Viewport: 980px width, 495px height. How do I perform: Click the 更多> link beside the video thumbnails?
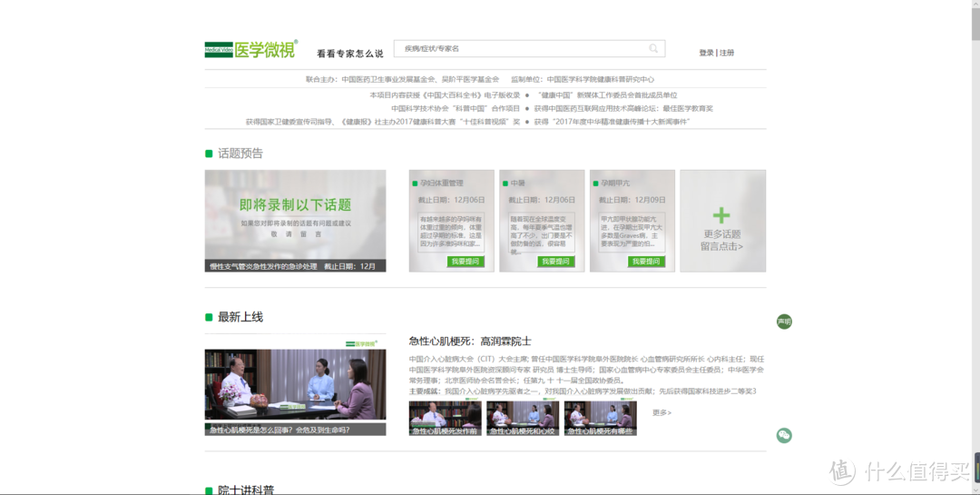pyautogui.click(x=661, y=413)
